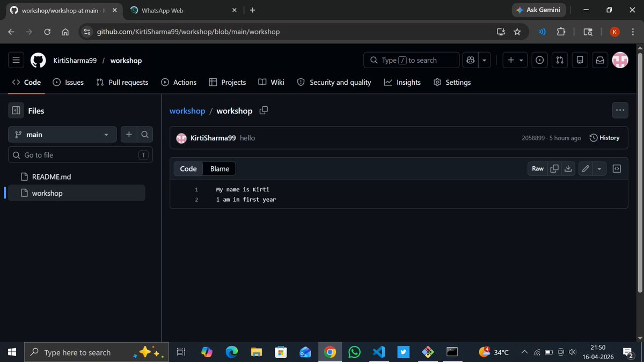Click the plus icon beside the branch selector
644x362 pixels.
(x=129, y=135)
